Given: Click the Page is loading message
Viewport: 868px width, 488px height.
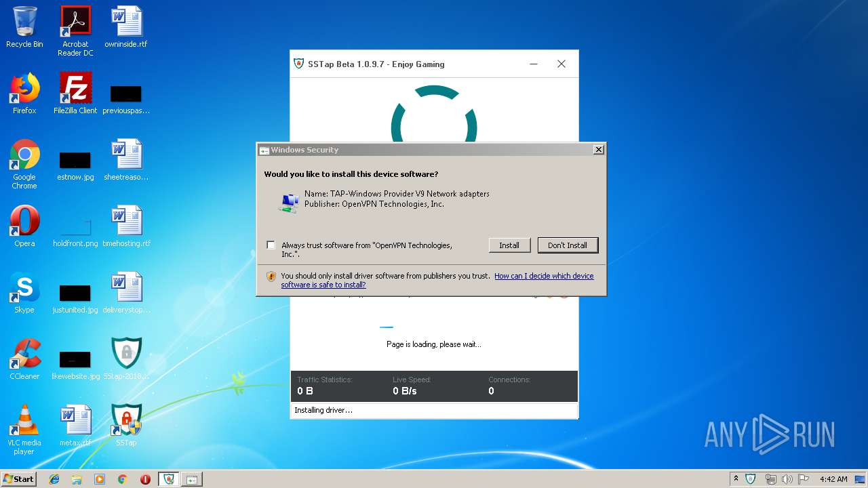Looking at the screenshot, I should pyautogui.click(x=434, y=344).
